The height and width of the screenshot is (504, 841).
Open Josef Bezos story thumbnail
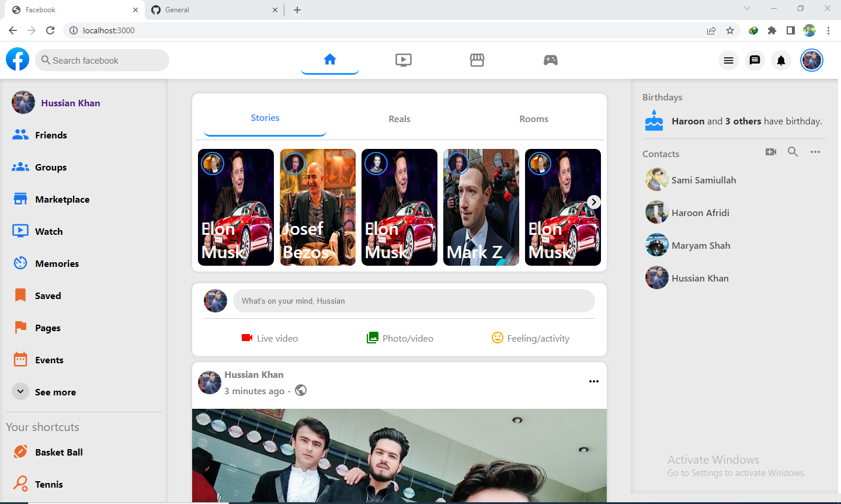318,207
